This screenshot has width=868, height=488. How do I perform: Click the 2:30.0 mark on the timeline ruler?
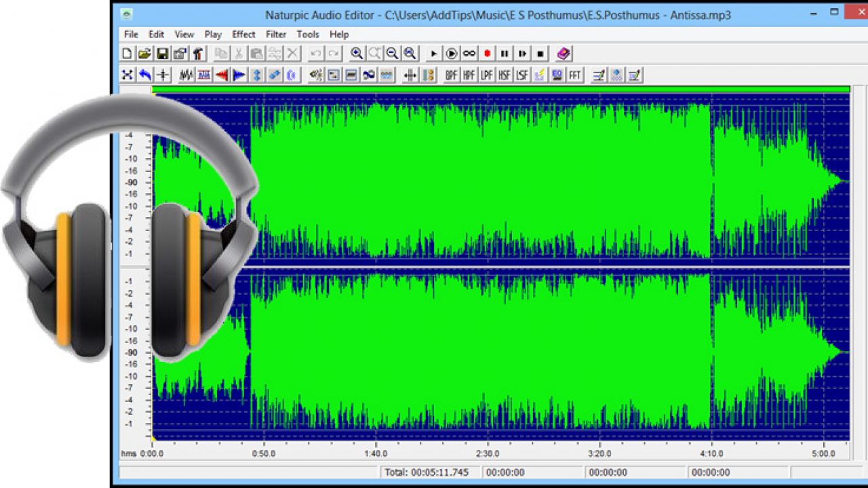pyautogui.click(x=488, y=453)
